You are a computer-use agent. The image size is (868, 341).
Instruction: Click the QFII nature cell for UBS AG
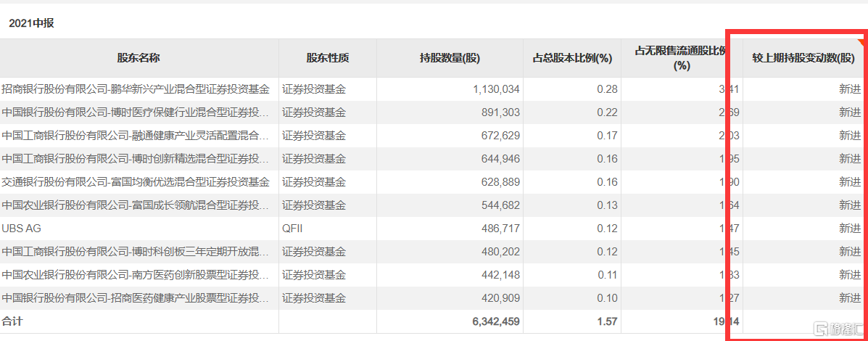[292, 229]
